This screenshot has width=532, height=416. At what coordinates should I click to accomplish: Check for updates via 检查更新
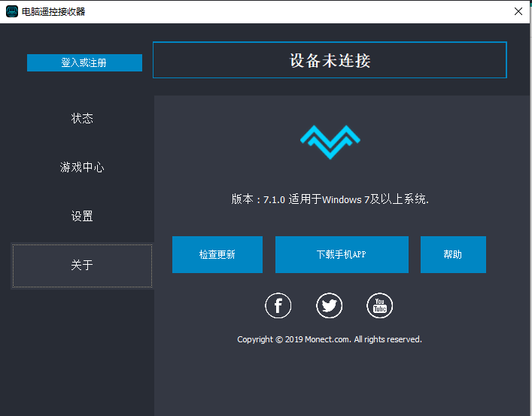pyautogui.click(x=217, y=254)
